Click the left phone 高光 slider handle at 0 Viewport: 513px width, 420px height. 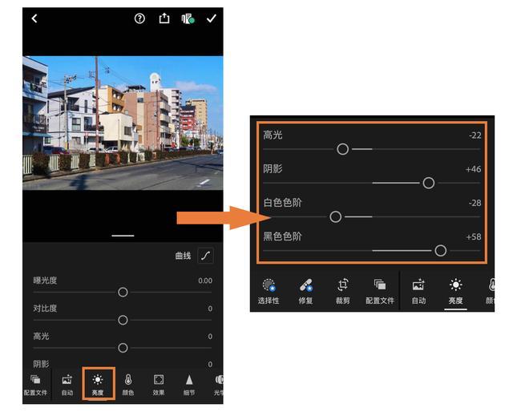[123, 348]
